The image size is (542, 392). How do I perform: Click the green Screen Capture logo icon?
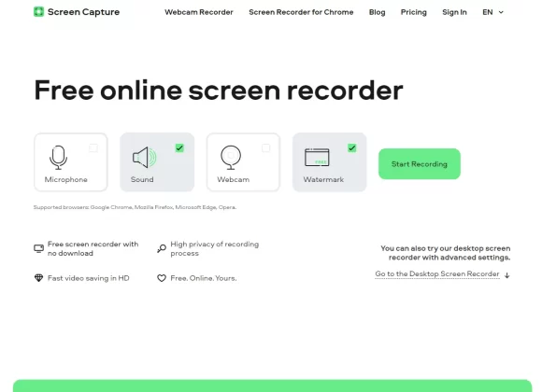coord(38,12)
